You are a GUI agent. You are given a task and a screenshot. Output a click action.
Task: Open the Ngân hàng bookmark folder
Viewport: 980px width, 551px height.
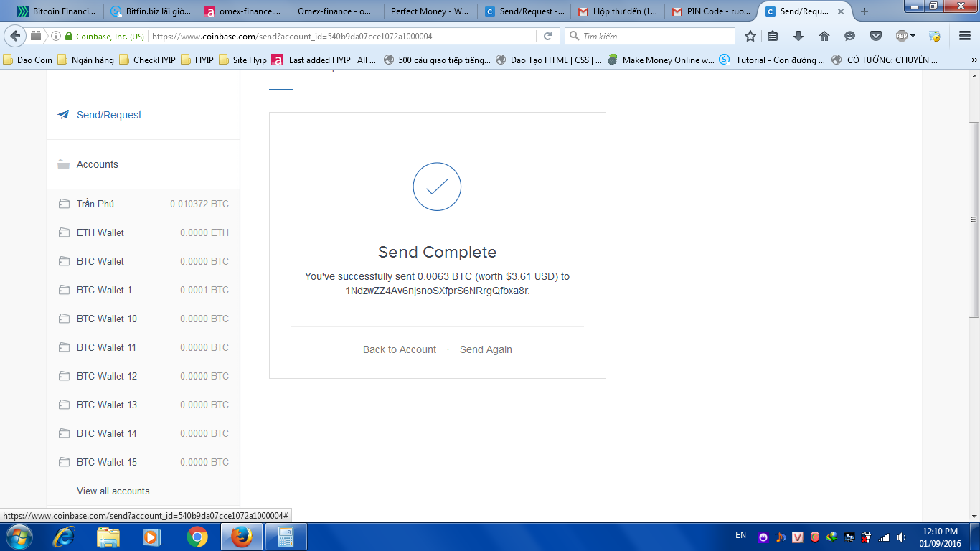[85, 60]
